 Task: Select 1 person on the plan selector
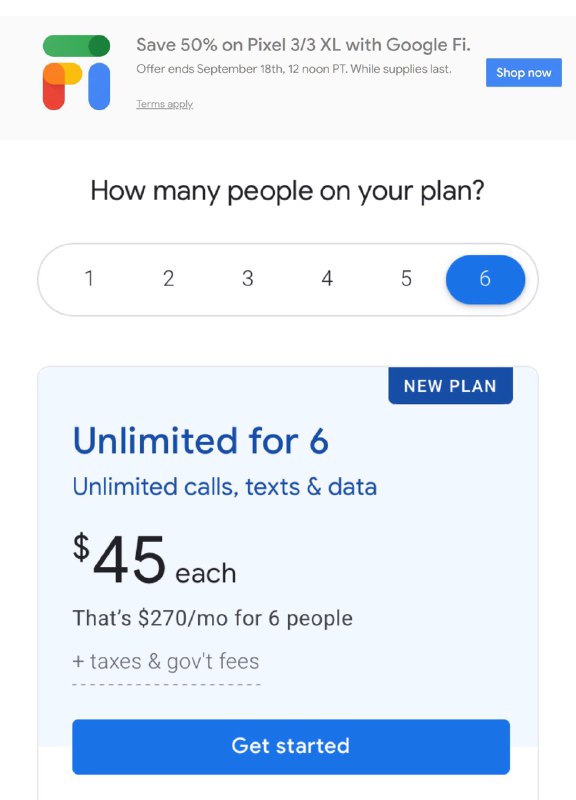(90, 279)
